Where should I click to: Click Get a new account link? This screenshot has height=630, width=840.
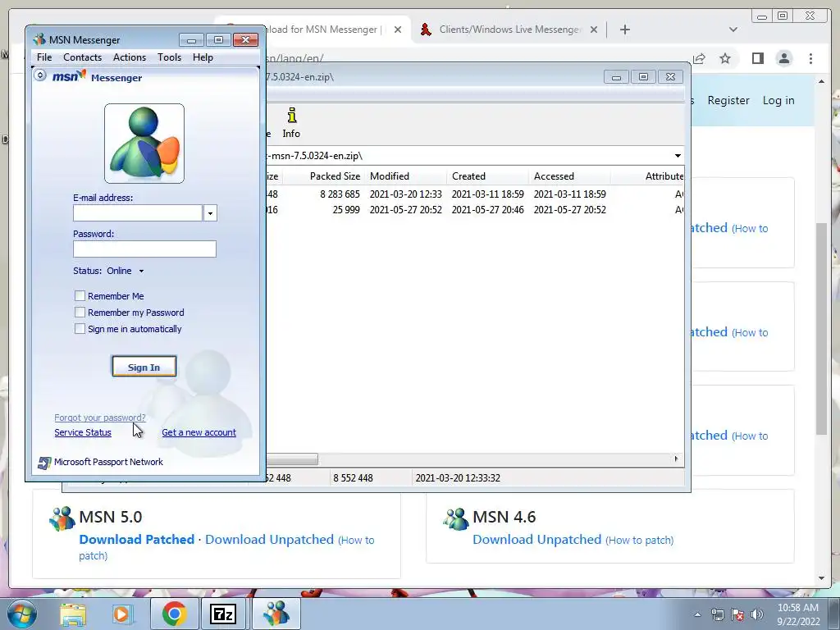[199, 432]
